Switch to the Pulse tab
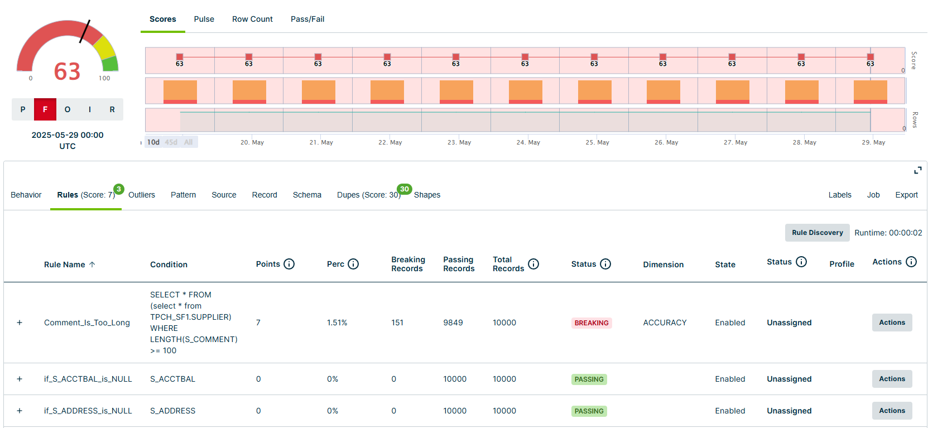This screenshot has height=428, width=928. (x=203, y=19)
